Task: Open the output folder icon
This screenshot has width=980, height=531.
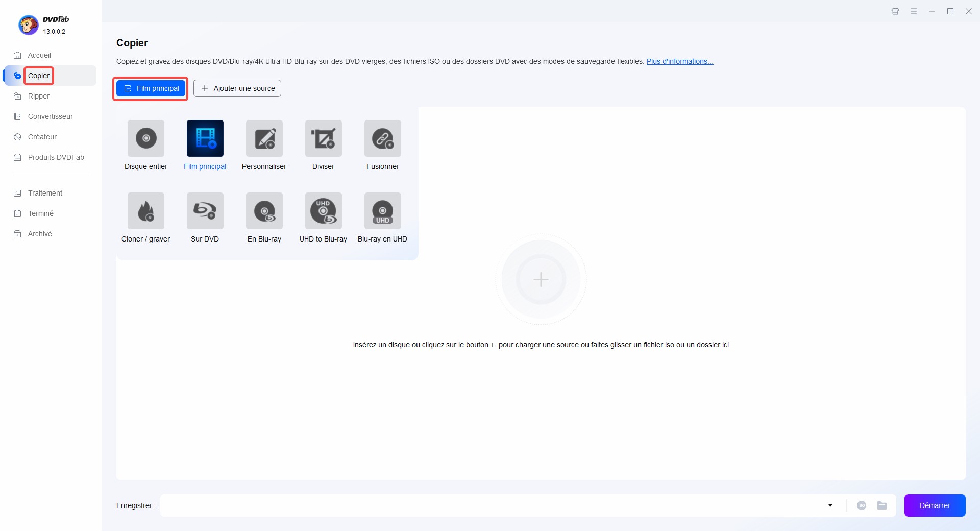Action: pyautogui.click(x=882, y=505)
